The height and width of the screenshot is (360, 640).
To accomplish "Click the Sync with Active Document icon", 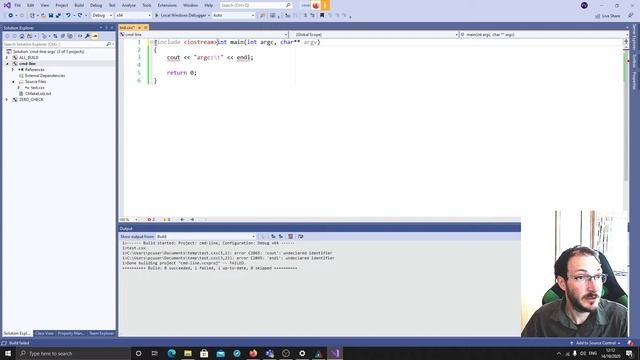I will (x=55, y=36).
